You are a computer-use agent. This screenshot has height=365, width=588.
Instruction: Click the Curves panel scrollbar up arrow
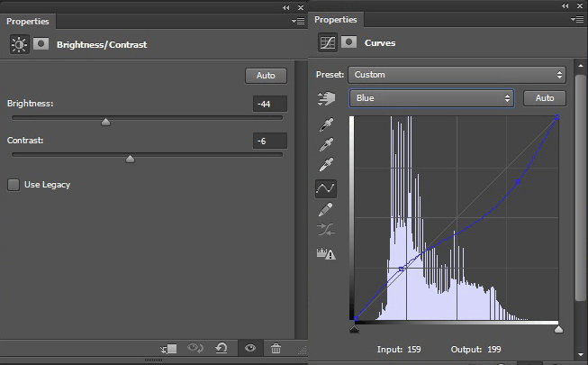(x=581, y=66)
